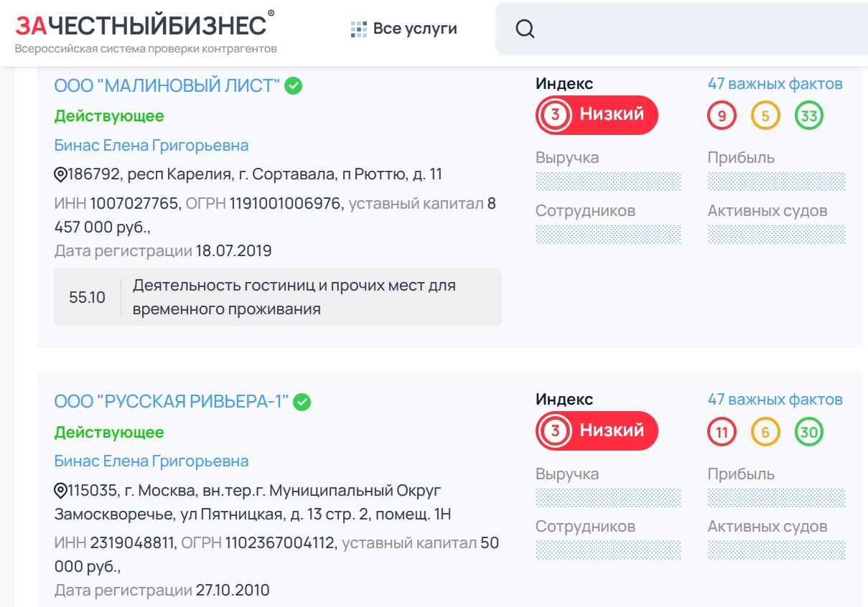Image resolution: width=868 pixels, height=607 pixels.
Task: Open Бинас Елена Григорьевна link under МАЛИНОВЫЙ ЛИСТ
Action: point(151,145)
